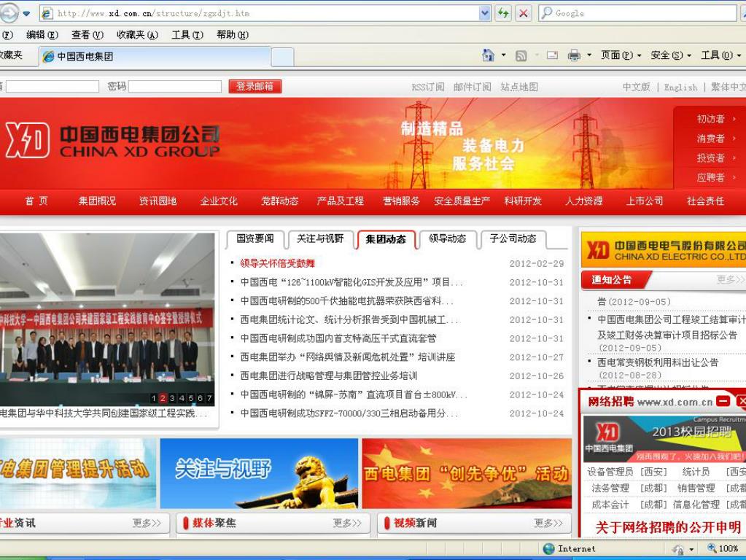Go to 首页 in navigation bar
The height and width of the screenshot is (560, 746).
click(36, 201)
